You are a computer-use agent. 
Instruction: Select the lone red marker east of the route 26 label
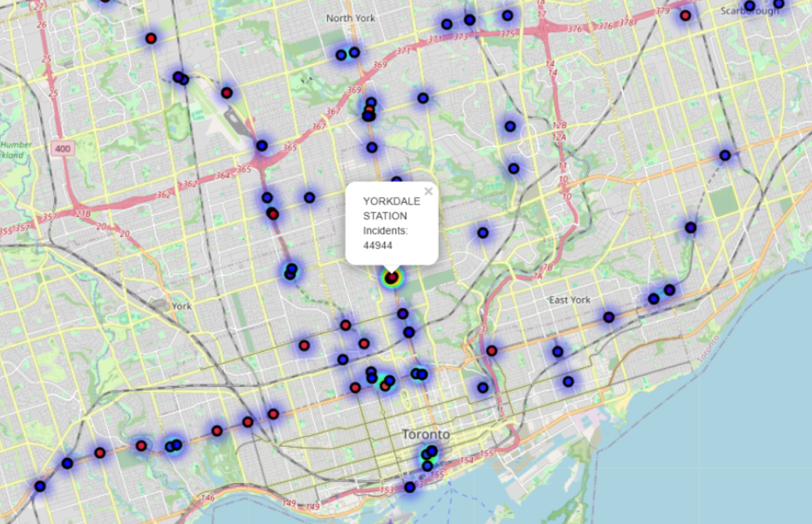pos(151,39)
